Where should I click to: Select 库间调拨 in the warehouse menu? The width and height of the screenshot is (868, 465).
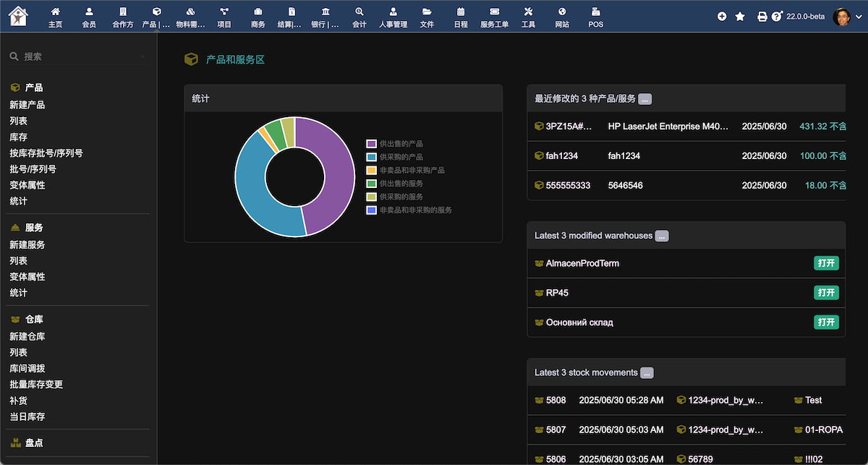27,369
